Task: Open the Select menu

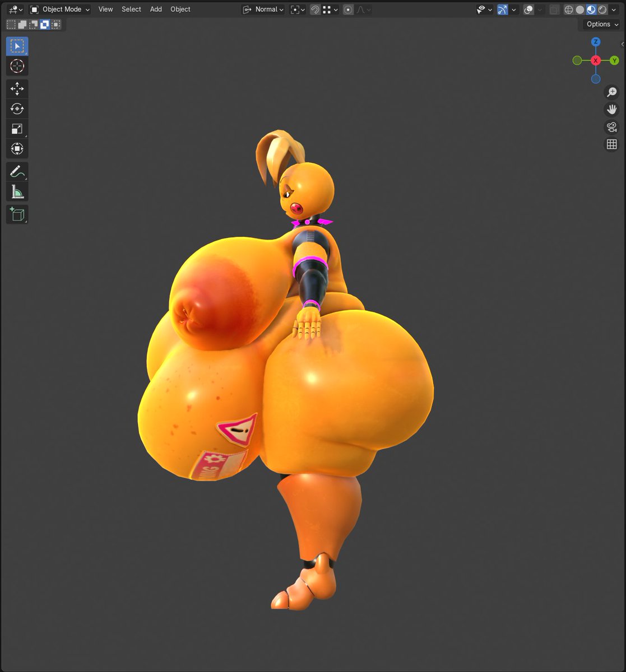Action: [131, 10]
